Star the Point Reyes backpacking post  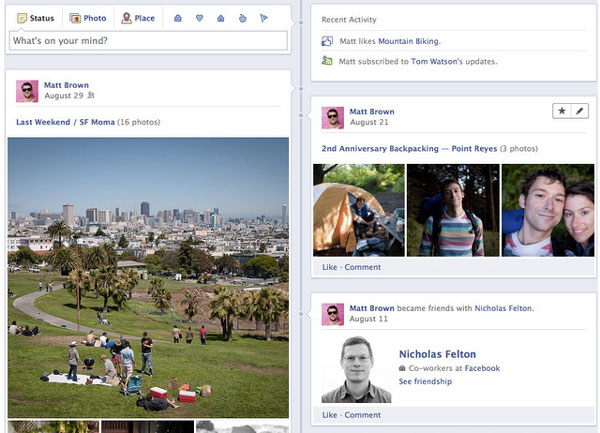coord(560,110)
